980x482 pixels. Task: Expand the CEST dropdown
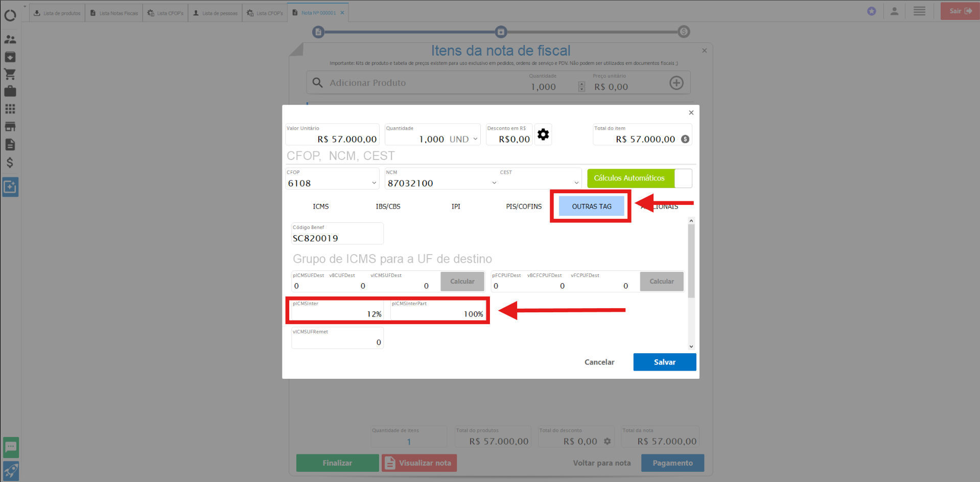click(x=576, y=183)
